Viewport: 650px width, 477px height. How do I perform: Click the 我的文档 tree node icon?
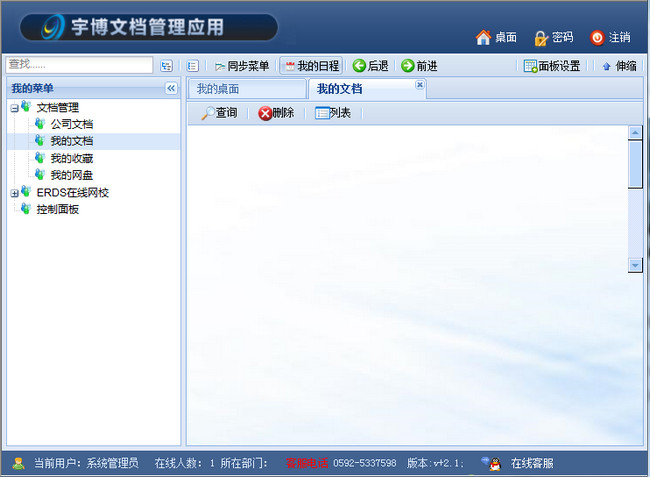(x=40, y=140)
